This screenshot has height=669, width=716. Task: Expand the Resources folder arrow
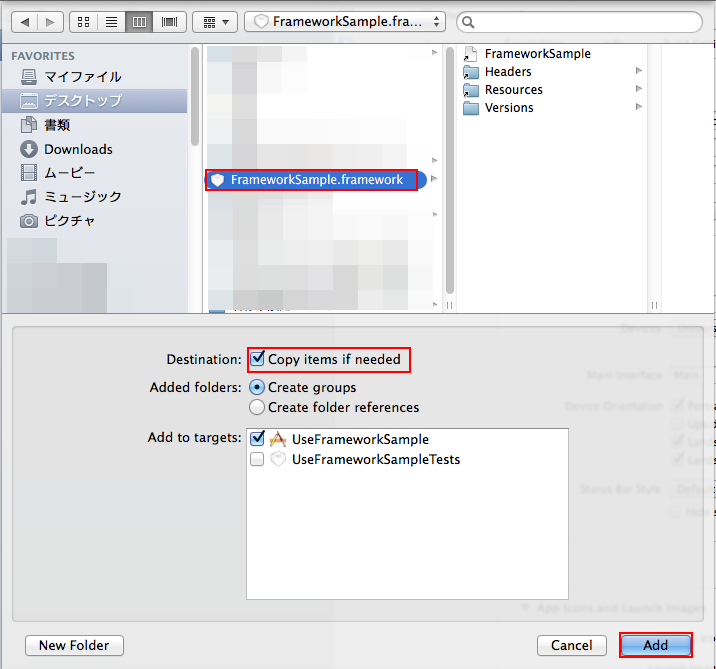pos(639,89)
